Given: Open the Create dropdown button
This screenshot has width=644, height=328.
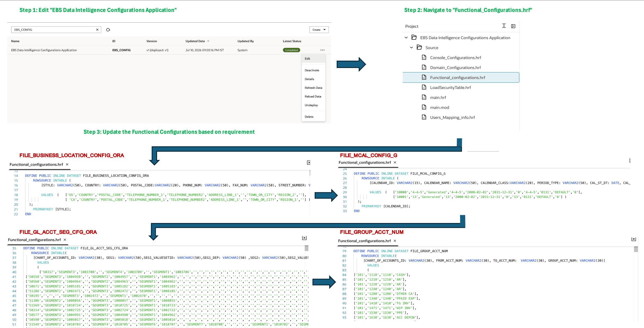Looking at the screenshot, I should click(319, 30).
